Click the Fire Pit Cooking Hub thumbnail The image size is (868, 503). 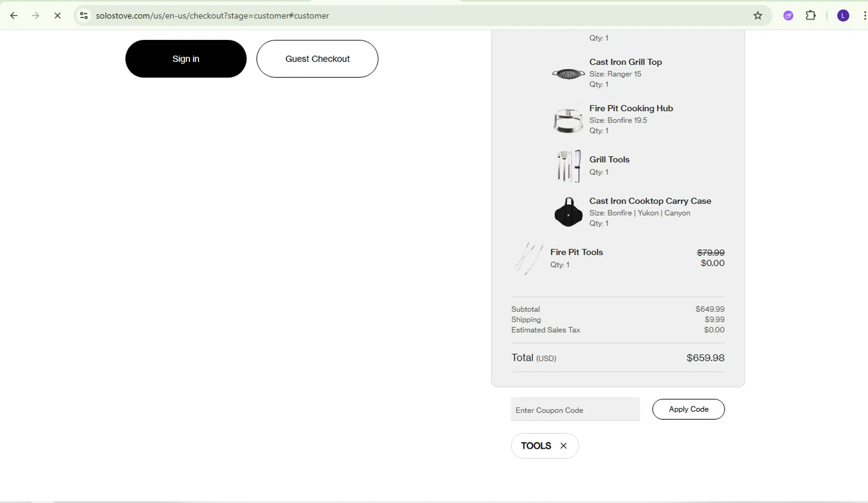568,120
